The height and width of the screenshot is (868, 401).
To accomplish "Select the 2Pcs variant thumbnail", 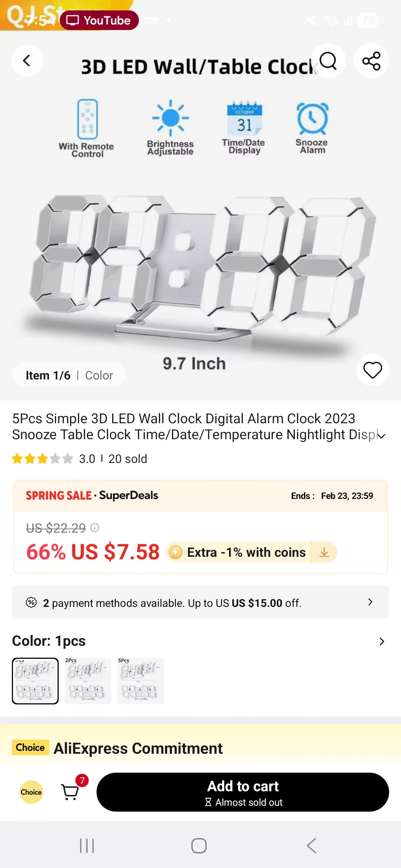I will (88, 681).
